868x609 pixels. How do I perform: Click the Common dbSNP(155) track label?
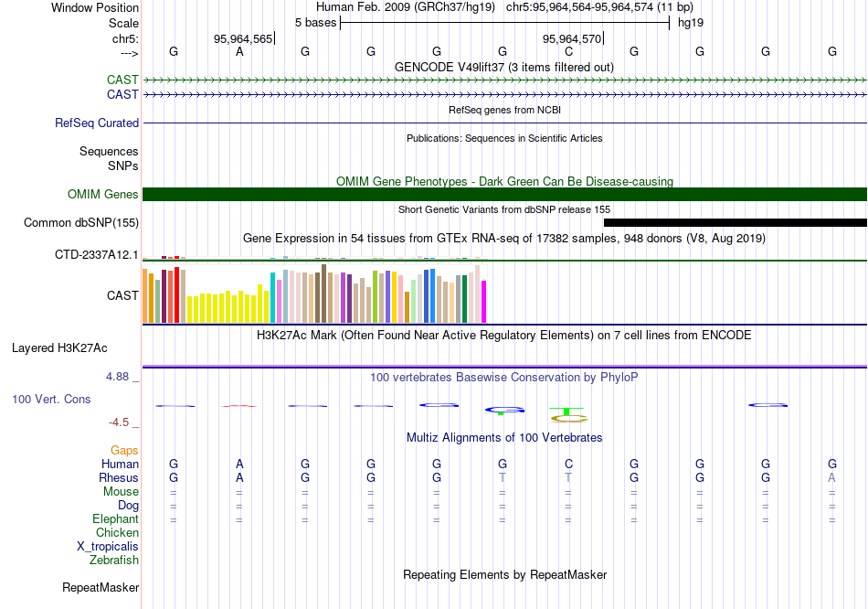pyautogui.click(x=80, y=223)
